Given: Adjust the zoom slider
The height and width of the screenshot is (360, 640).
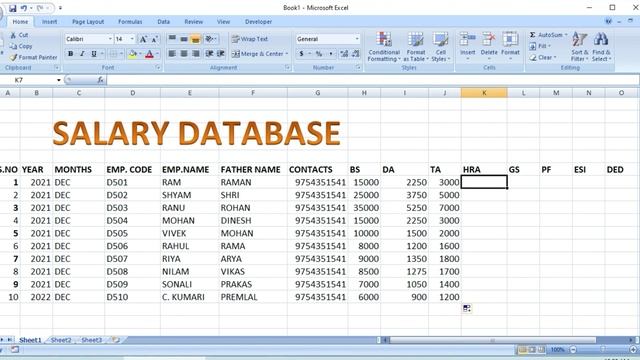Looking at the screenshot, I should [x=602, y=349].
